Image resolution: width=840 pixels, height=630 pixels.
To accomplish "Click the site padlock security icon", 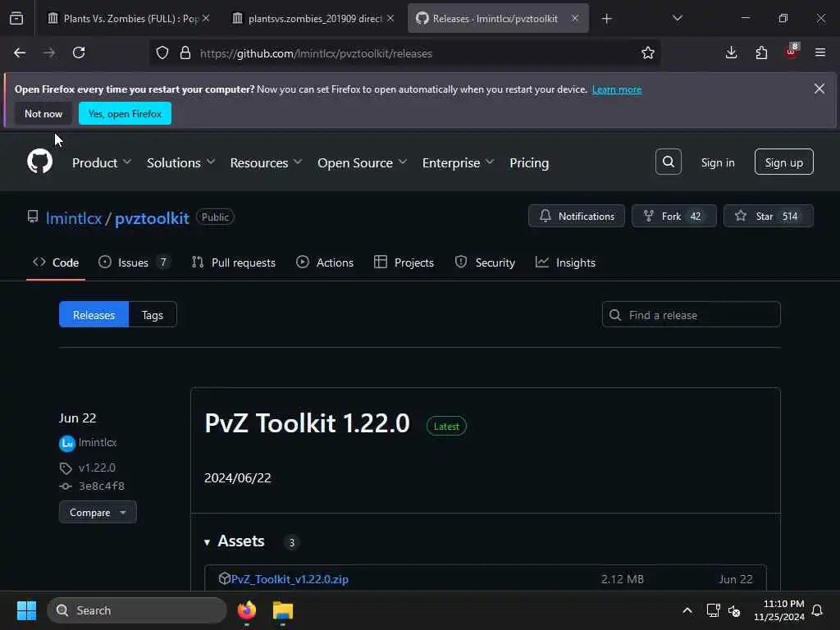I will coord(185,53).
